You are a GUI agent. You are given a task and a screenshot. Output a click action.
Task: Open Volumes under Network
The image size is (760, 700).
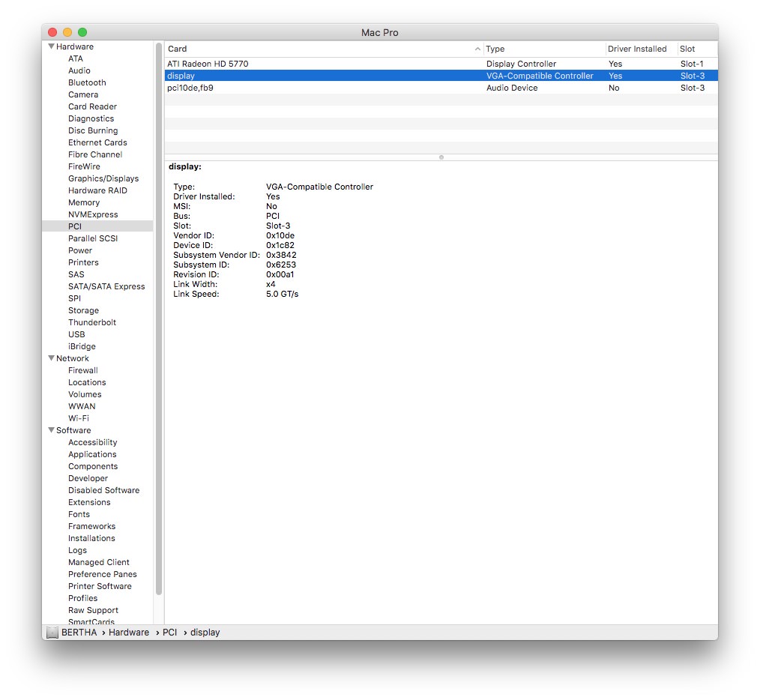85,395
